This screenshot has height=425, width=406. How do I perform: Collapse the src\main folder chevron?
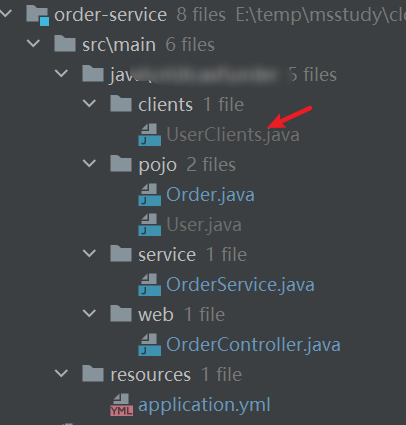33,43
